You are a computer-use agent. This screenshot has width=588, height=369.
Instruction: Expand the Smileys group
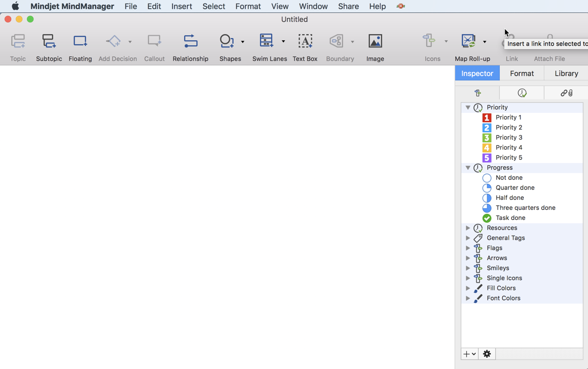467,268
